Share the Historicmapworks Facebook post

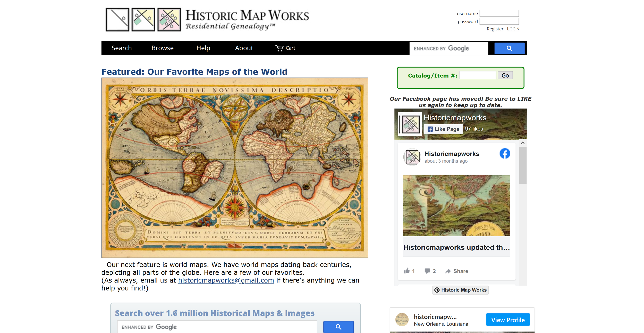coord(457,271)
